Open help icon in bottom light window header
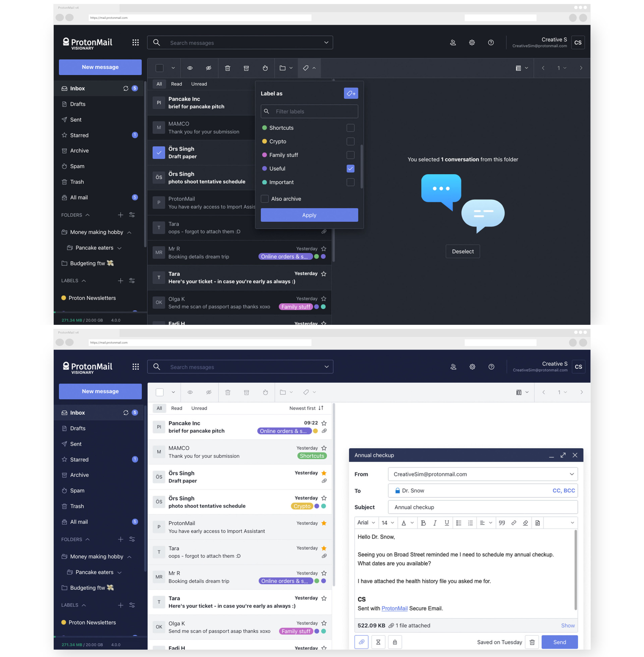This screenshot has height=657, width=644. [491, 367]
